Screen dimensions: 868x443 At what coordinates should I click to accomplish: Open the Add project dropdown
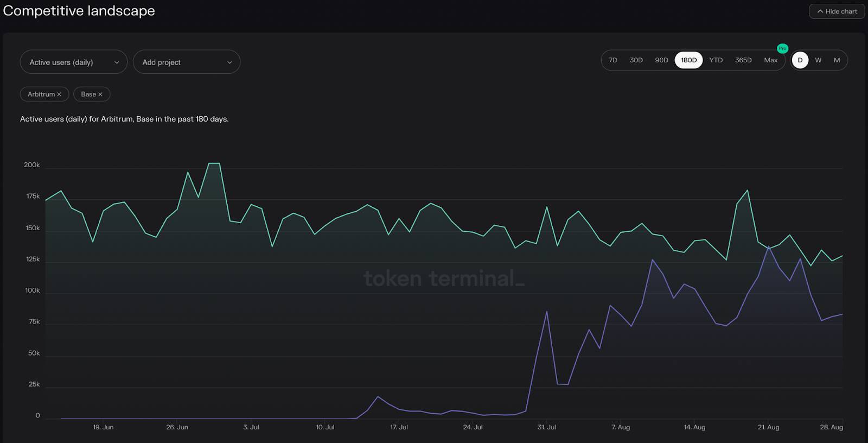187,62
